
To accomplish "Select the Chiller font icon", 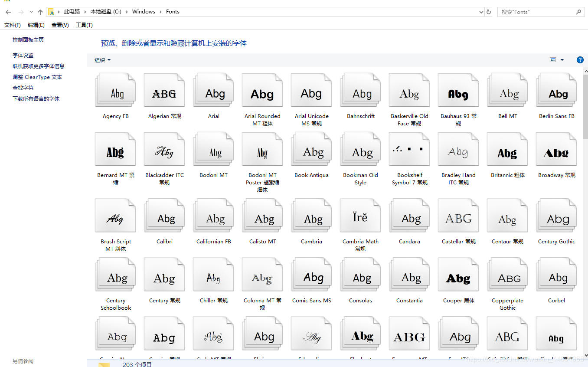I will coord(213,275).
